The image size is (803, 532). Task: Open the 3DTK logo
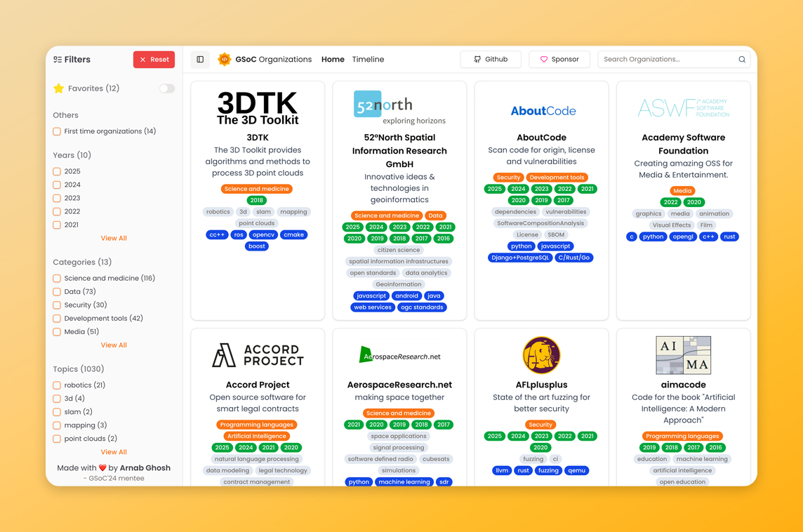click(258, 108)
